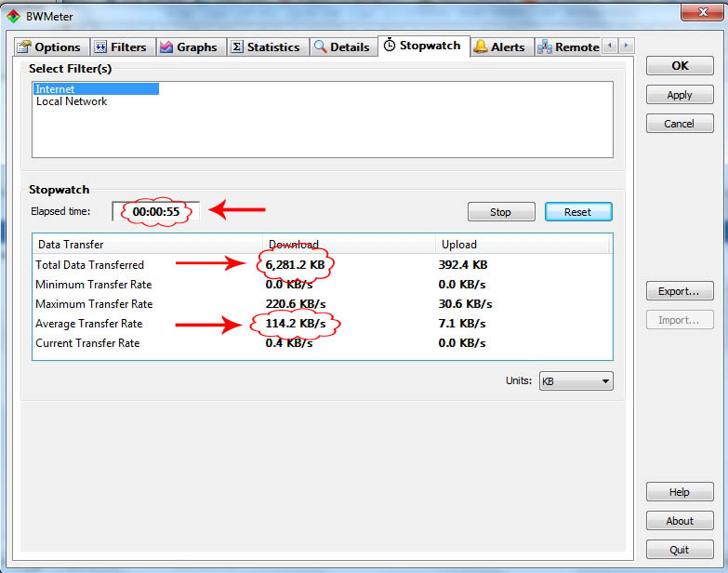Open the Remote tab
The height and width of the screenshot is (573, 728).
(568, 47)
